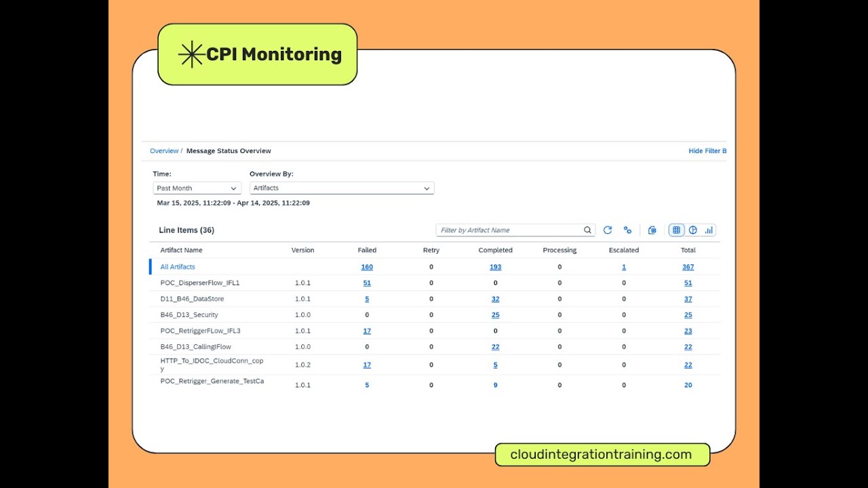Screen dimensions: 868x488
Task: Open the Overview By dropdown showing Artifacts
Action: pyautogui.click(x=342, y=188)
